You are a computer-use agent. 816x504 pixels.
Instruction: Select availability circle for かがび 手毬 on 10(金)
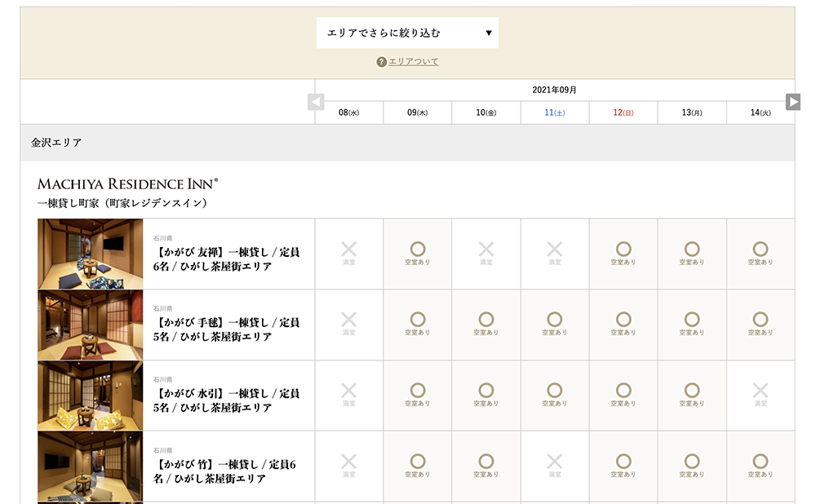pyautogui.click(x=486, y=320)
